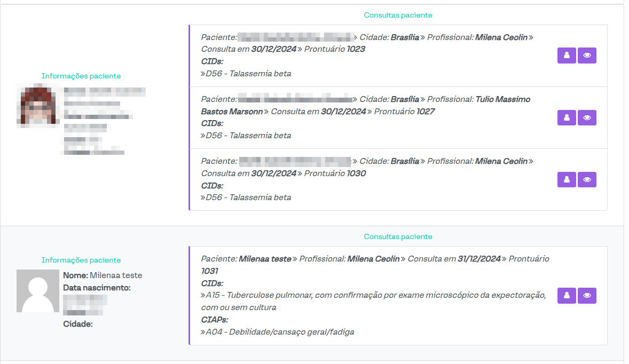Image resolution: width=629 pixels, height=364 pixels.
Task: Click the 'A15 - Tuberculose pulmonar' CID entry
Action: (373, 296)
